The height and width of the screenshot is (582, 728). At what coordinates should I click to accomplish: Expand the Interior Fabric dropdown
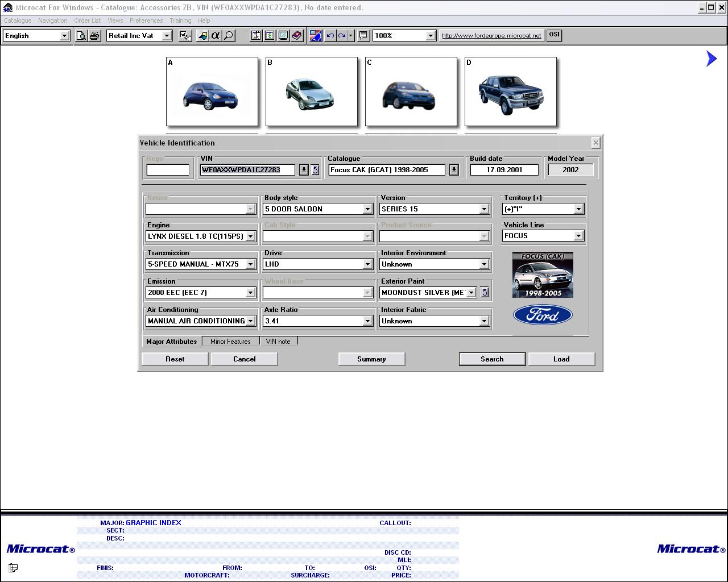click(484, 321)
